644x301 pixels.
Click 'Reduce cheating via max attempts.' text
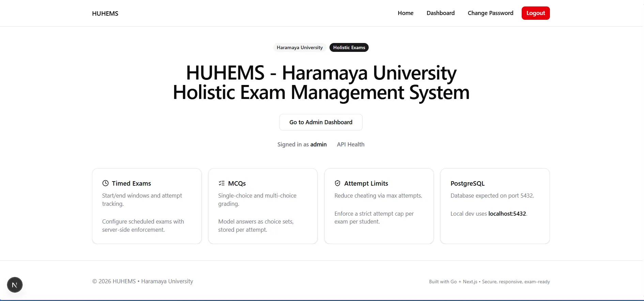(x=378, y=196)
